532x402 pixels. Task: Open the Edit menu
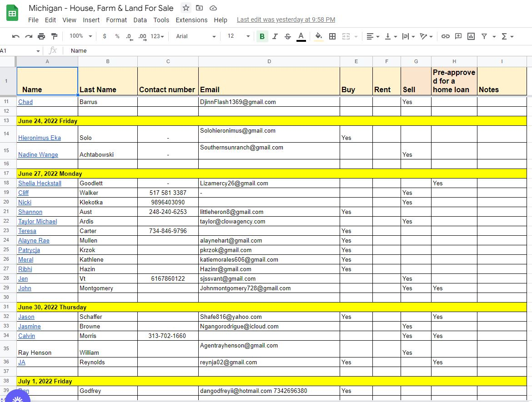(x=50, y=20)
